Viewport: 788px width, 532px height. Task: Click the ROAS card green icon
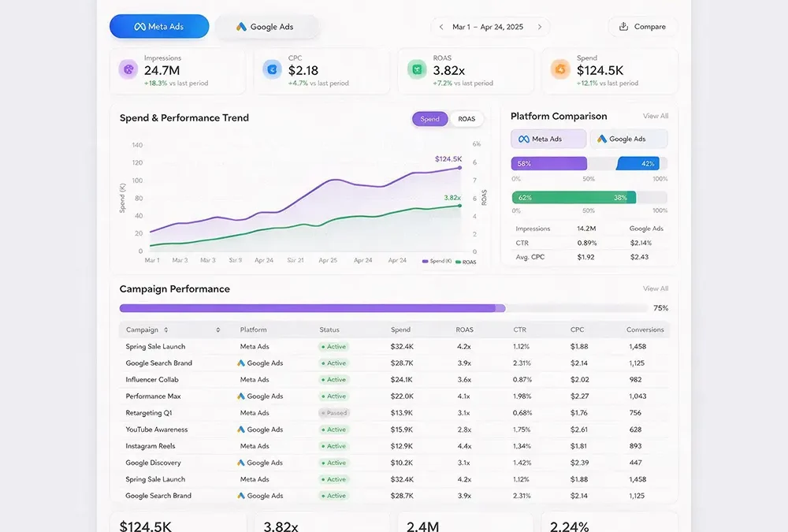click(417, 69)
